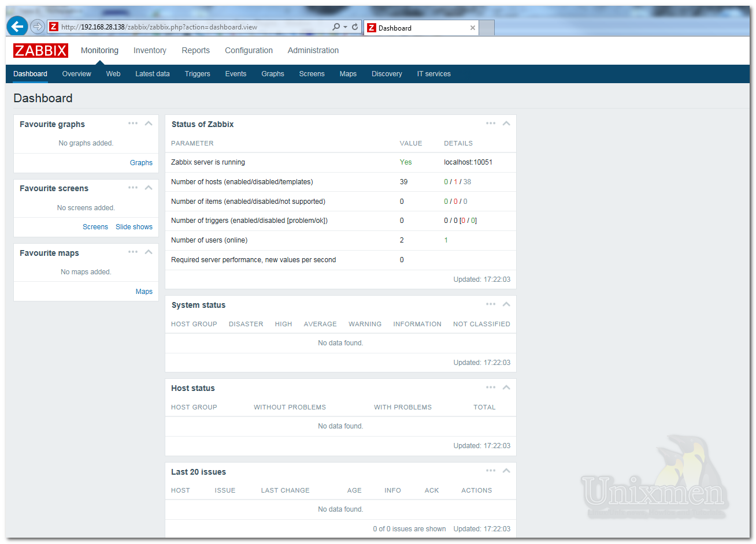Click the hosts value '39'
The width and height of the screenshot is (756, 544).
403,182
